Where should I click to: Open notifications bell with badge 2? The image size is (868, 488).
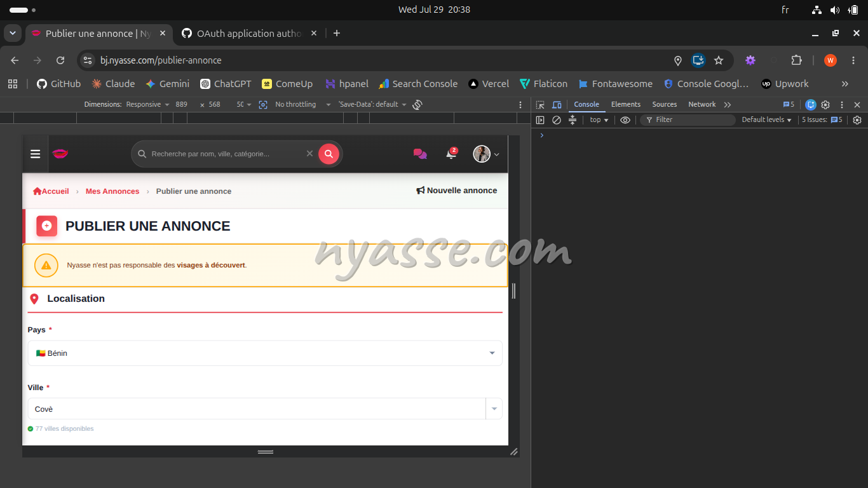tap(451, 154)
